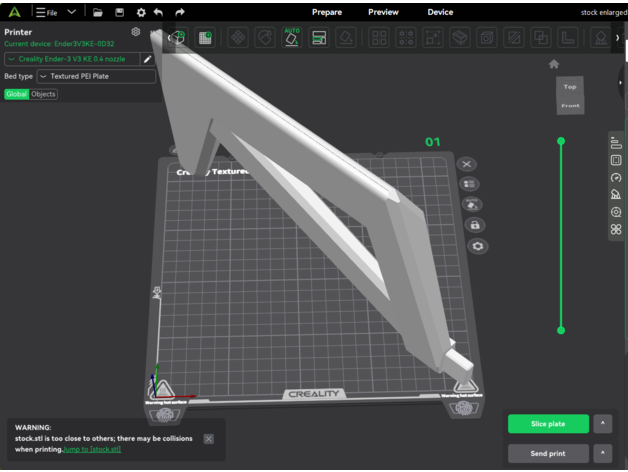
Task: Open the Device tab
Action: (x=440, y=12)
